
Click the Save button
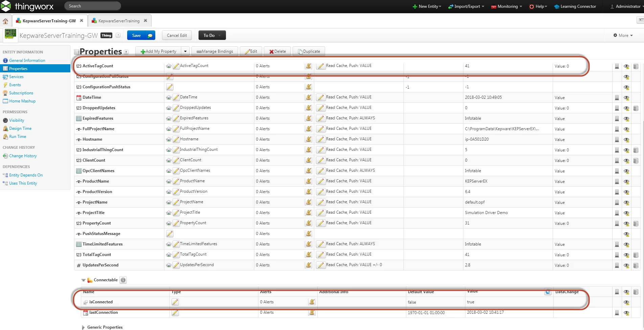click(136, 36)
